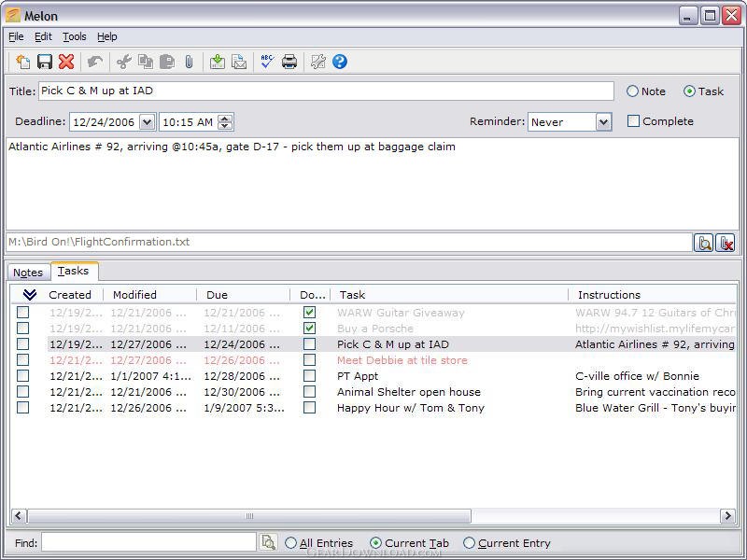
Task: Mark Animal Shelter open house done
Action: pyautogui.click(x=310, y=391)
